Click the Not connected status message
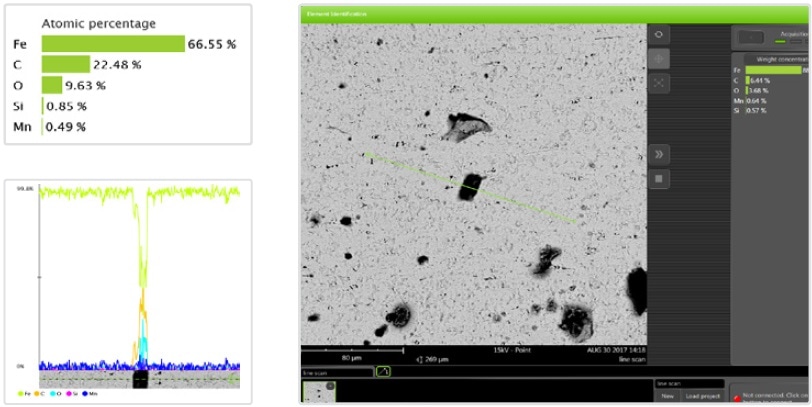 coord(776,398)
